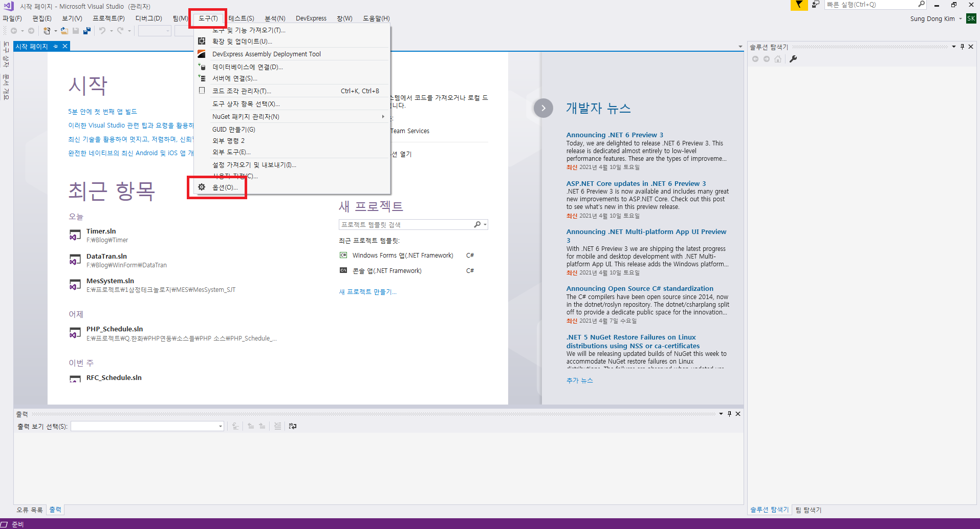
Task: Pin the start page tab
Action: tap(56, 46)
